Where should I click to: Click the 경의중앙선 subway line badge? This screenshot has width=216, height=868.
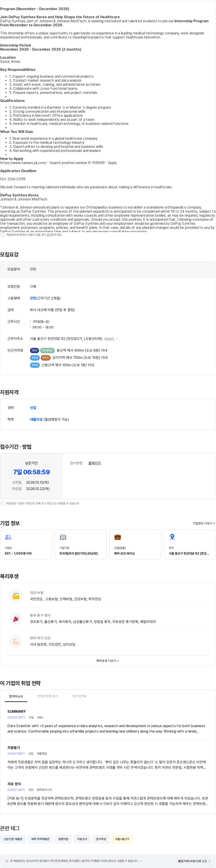pos(47,351)
